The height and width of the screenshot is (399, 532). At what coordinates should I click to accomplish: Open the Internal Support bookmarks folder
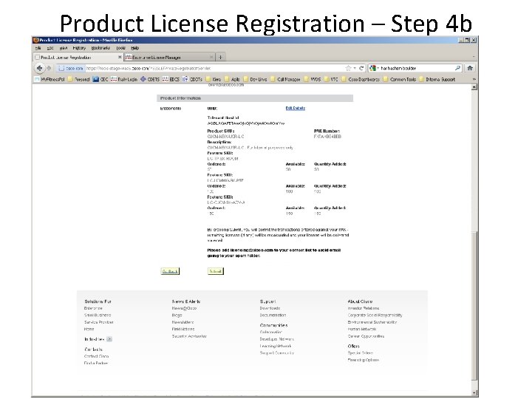[x=437, y=79]
